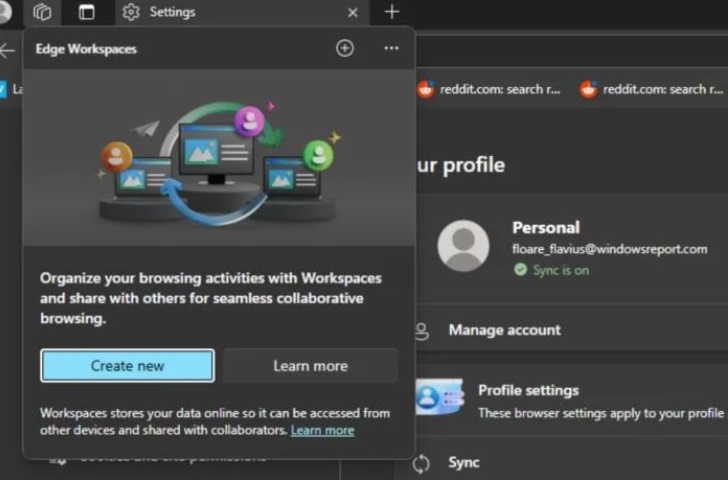This screenshot has height=480, width=728.
Task: Close the Settings tab
Action: [x=353, y=13]
